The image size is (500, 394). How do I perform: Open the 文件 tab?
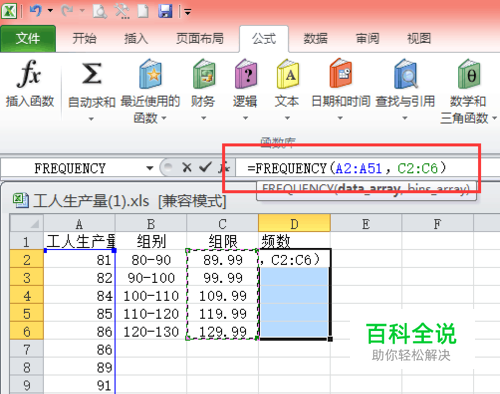coord(28,38)
